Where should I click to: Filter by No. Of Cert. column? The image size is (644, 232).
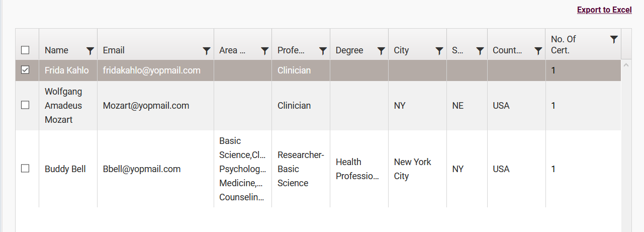click(x=614, y=39)
